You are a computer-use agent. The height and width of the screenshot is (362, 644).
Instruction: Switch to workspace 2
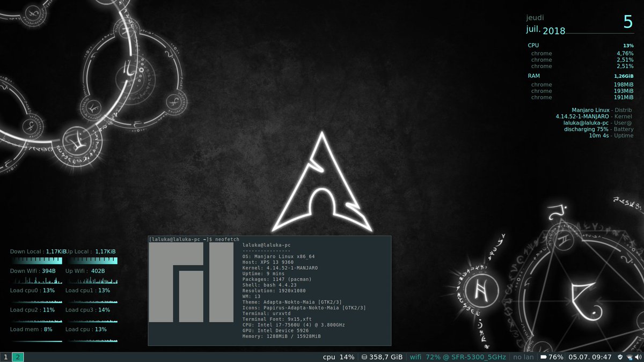point(17,357)
